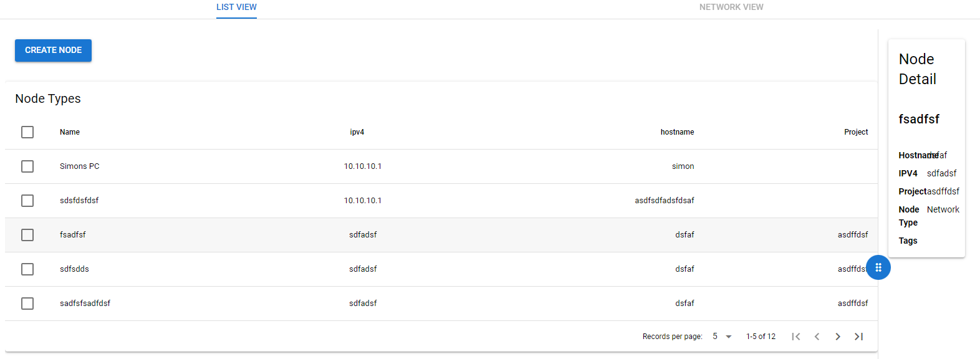This screenshot has height=359, width=980.
Task: Jump to the last page of nodes
Action: (x=859, y=336)
